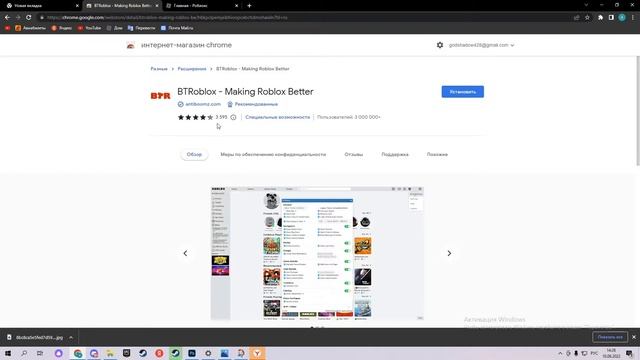Image resolution: width=640 pixels, height=360 pixels.
Task: Open Windows notification center
Action: coord(629,353)
